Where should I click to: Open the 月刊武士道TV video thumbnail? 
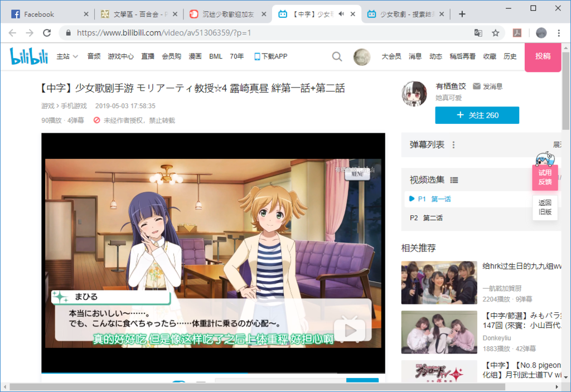pyautogui.click(x=439, y=371)
